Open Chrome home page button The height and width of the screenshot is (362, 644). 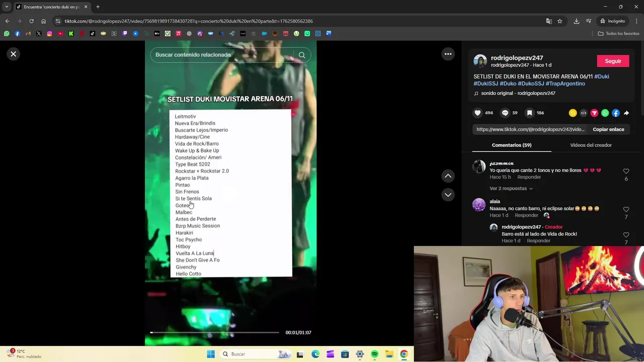43,21
